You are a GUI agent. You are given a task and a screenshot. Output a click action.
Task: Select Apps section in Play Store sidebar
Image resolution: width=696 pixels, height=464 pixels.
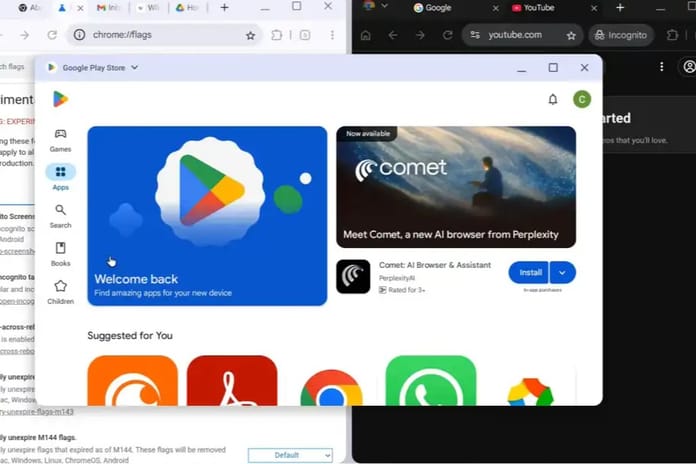pyautogui.click(x=60, y=177)
